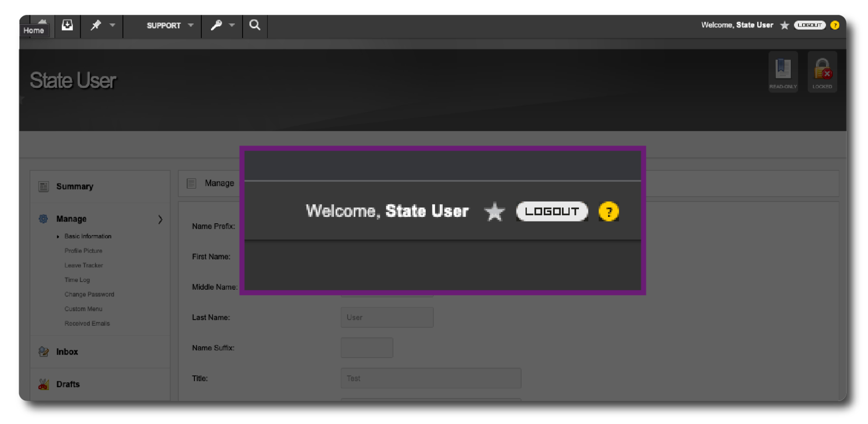
Task: Click the Manage panel header icon
Action: (191, 183)
